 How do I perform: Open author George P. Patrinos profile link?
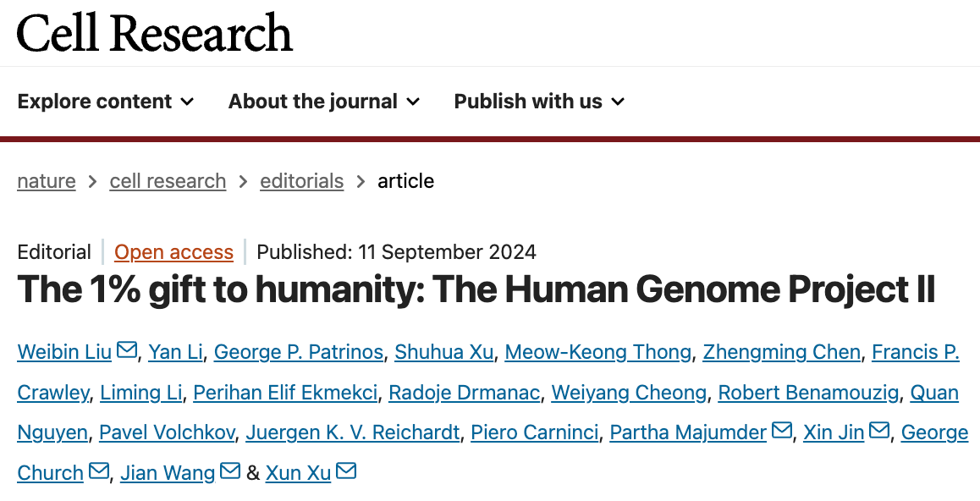pos(298,352)
